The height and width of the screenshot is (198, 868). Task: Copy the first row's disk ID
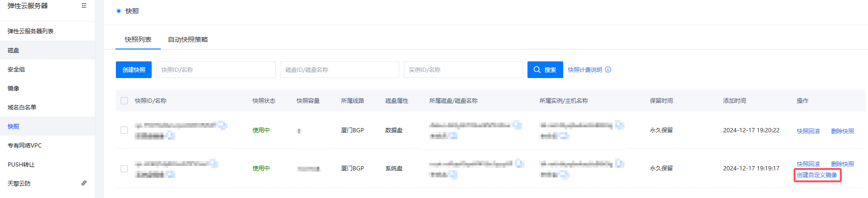(517, 125)
